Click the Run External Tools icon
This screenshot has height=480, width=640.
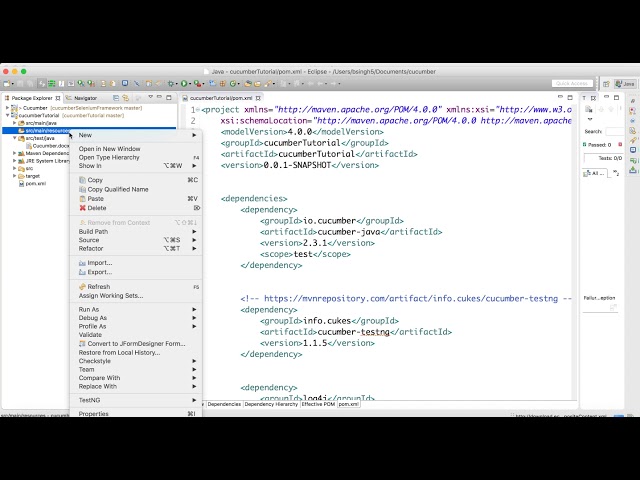(x=198, y=84)
